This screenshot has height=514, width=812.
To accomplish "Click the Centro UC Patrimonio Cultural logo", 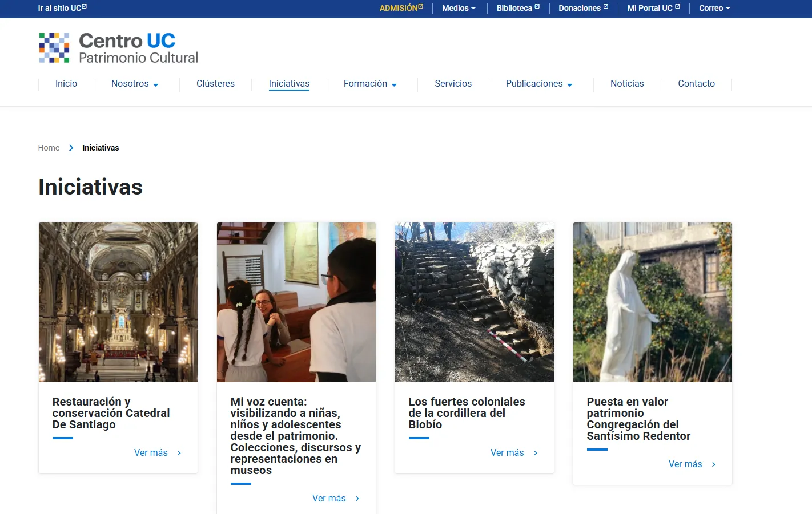I will point(118,48).
